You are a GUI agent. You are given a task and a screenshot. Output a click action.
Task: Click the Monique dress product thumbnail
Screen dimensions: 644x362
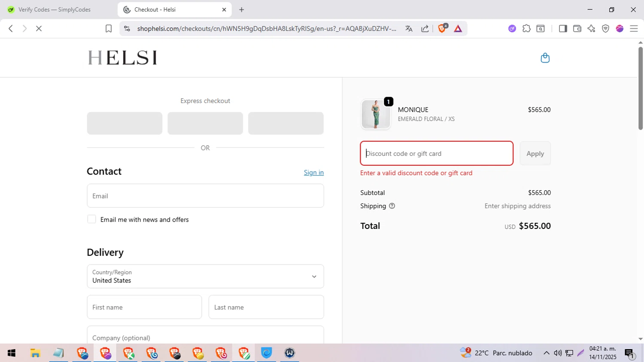click(x=376, y=114)
